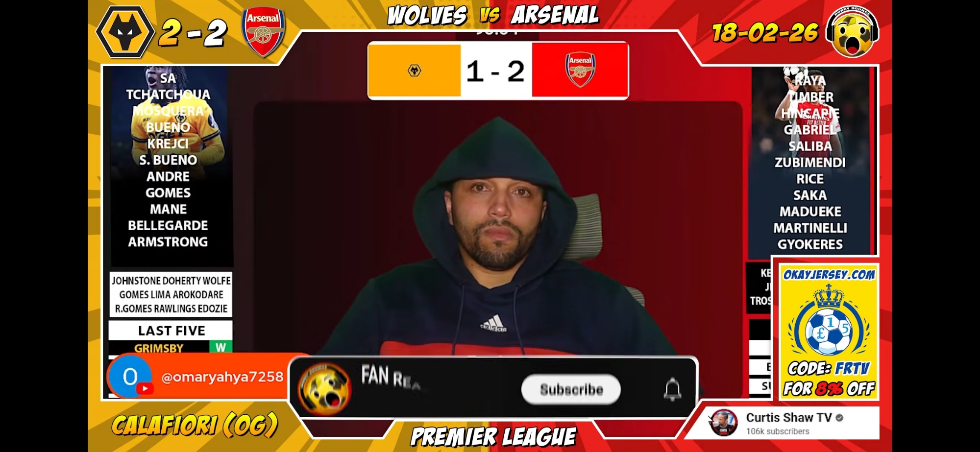The image size is (980, 452).
Task: Click the Fan Reaction channel avatar
Action: 324,389
